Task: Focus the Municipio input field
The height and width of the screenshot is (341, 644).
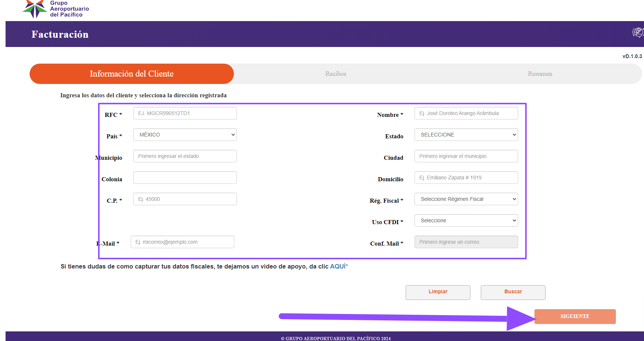Action: [185, 156]
